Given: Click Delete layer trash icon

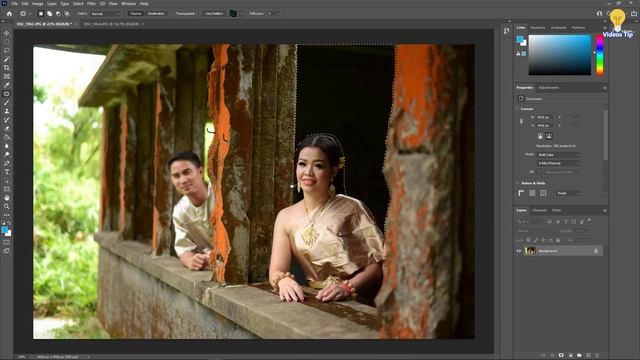Looking at the screenshot, I should (597, 355).
